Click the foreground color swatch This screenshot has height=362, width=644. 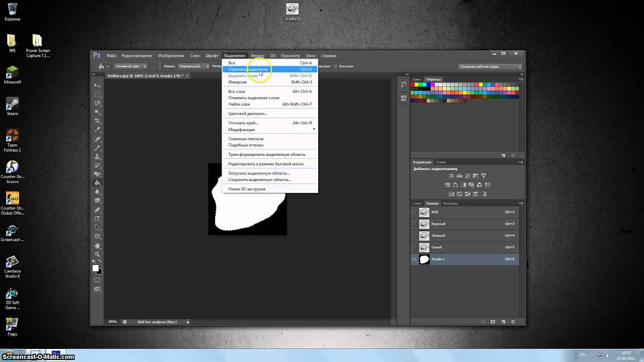coord(96,268)
